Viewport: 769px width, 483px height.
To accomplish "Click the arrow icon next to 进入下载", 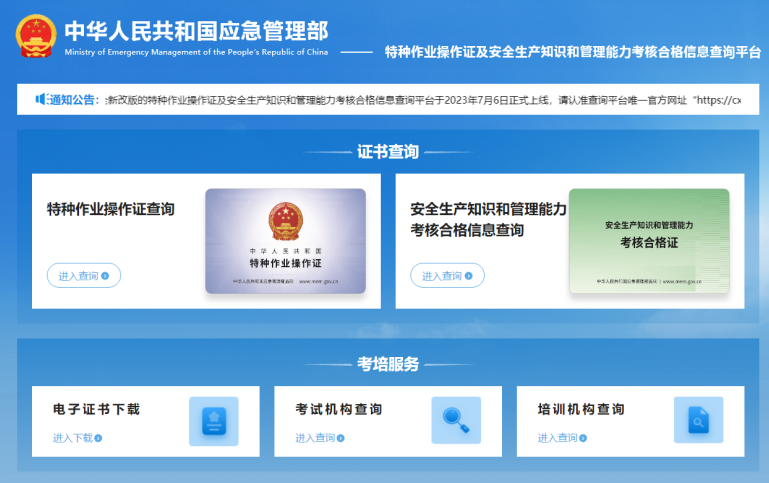I will (x=98, y=438).
